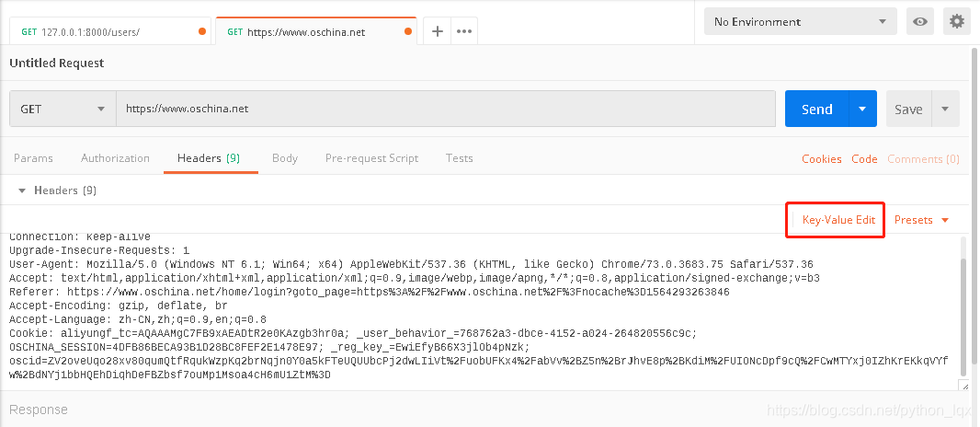Click the Referer header line
Screen dimensions: 980x427
pyautogui.click(x=370, y=292)
